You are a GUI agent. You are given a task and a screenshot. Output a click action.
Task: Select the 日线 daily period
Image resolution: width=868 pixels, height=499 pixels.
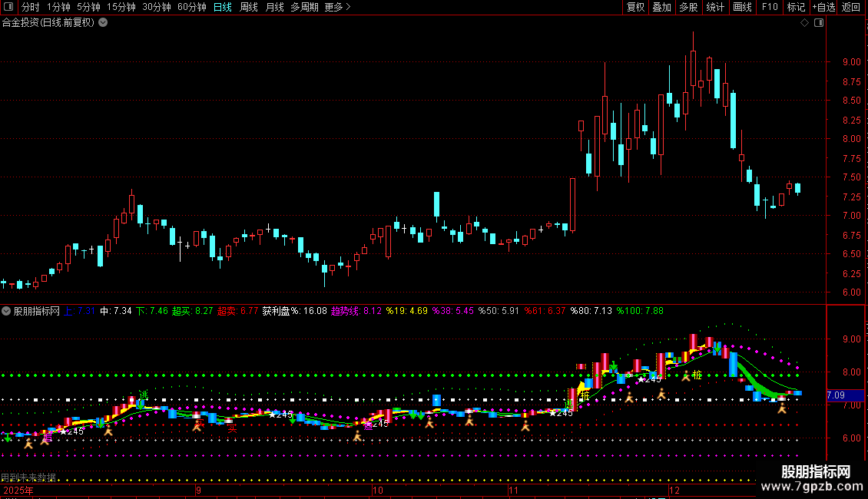coord(223,7)
